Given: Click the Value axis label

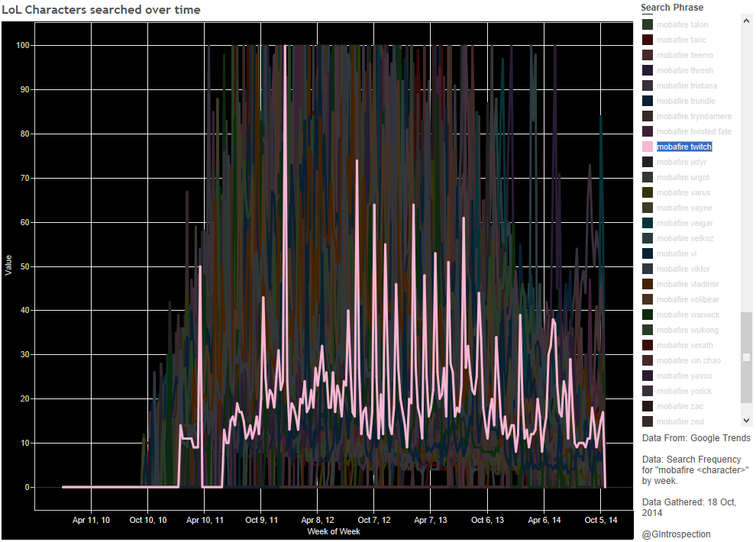Looking at the screenshot, I should [8, 266].
